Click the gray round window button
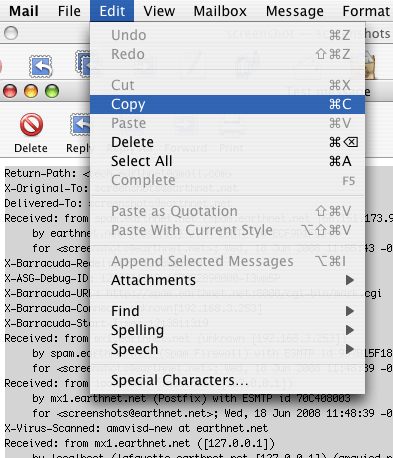The image size is (393, 458). click(x=11, y=33)
